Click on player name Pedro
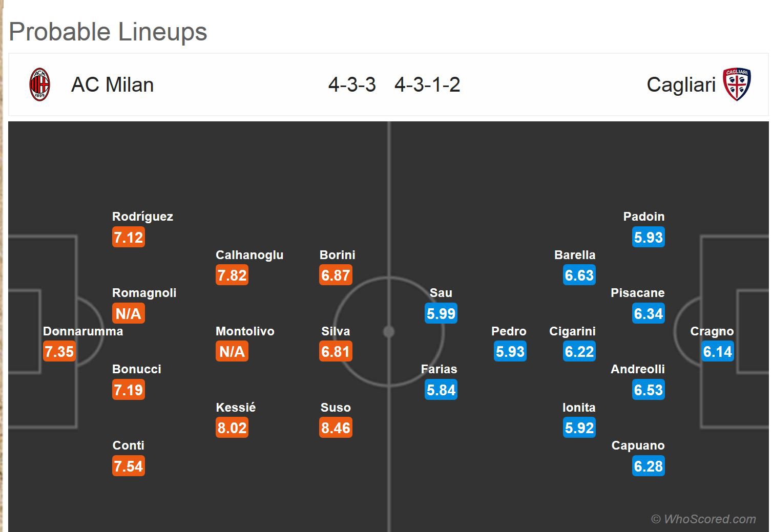This screenshot has height=532, width=772. pos(509,331)
